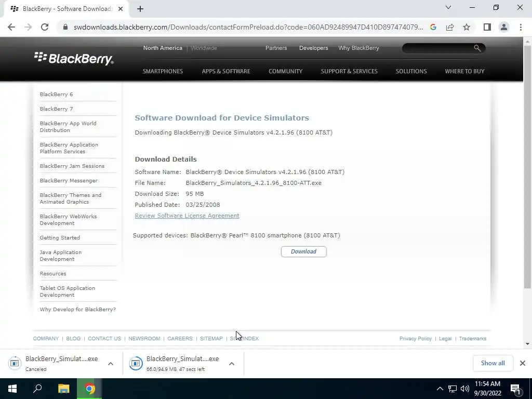Open Resources sidebar link
This screenshot has width=532, height=399.
(x=53, y=273)
